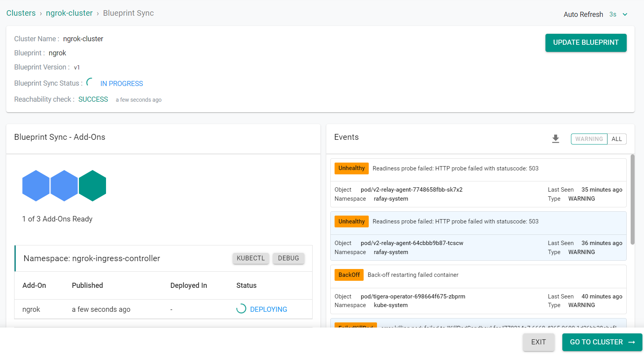Click GO TO CLUSTER button
Viewport: 644px width, 355px height.
pyautogui.click(x=602, y=342)
